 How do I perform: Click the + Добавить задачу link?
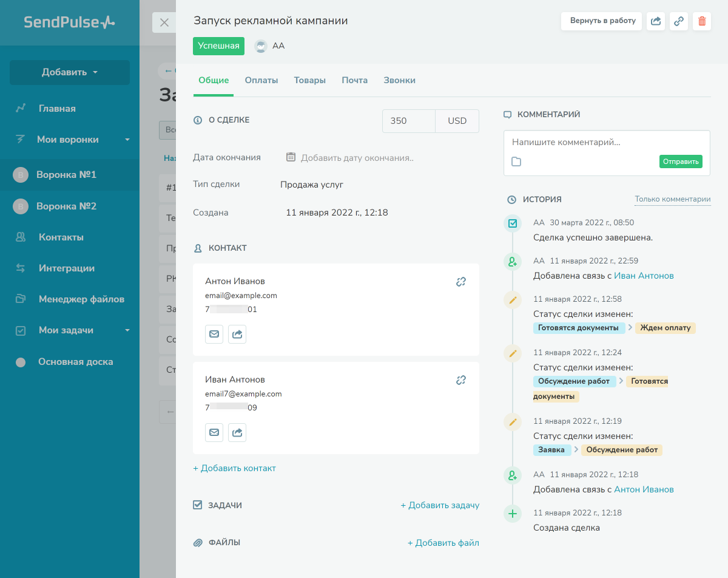pos(440,505)
